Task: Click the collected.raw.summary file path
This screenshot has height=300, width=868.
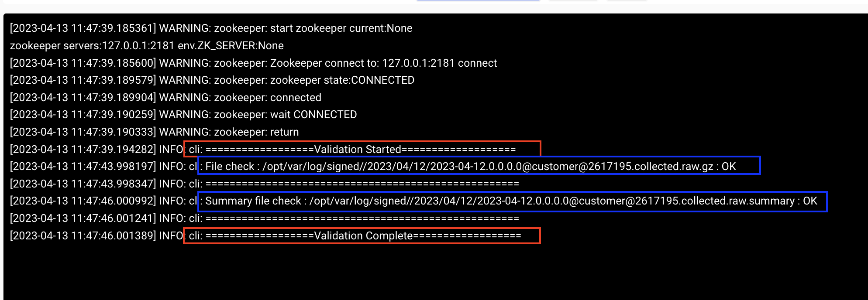Action: click(552, 201)
